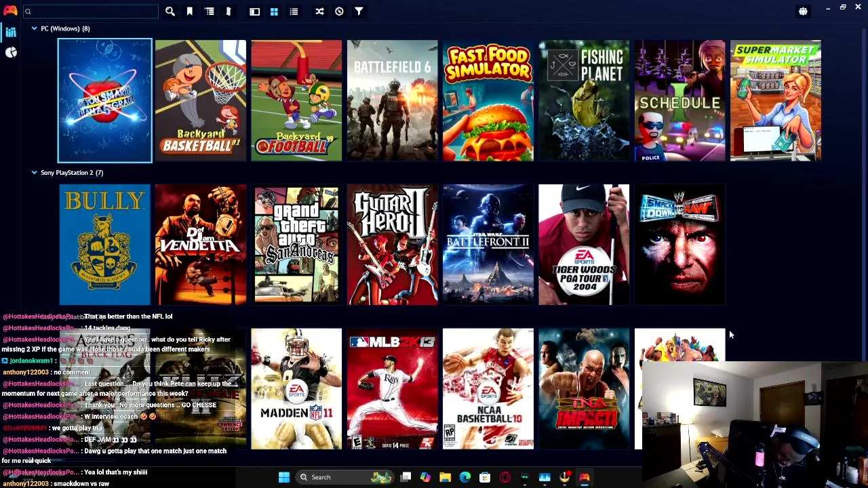868x488 pixels.
Task: Switch to Details view layout
Action: pos(255,11)
